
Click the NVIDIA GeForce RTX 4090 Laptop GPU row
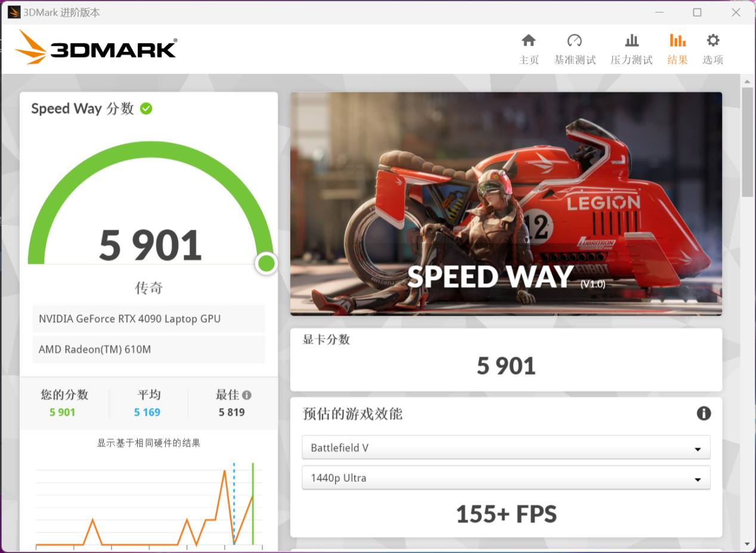tap(148, 319)
